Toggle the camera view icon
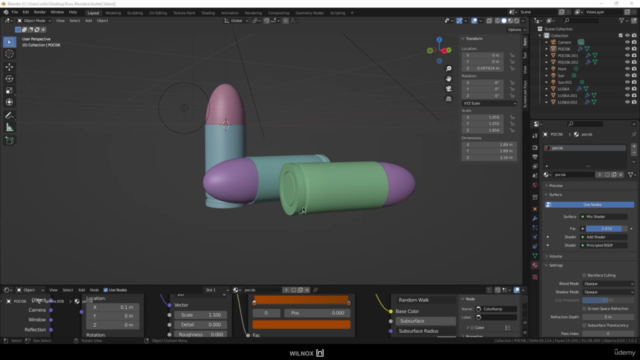 point(449,89)
